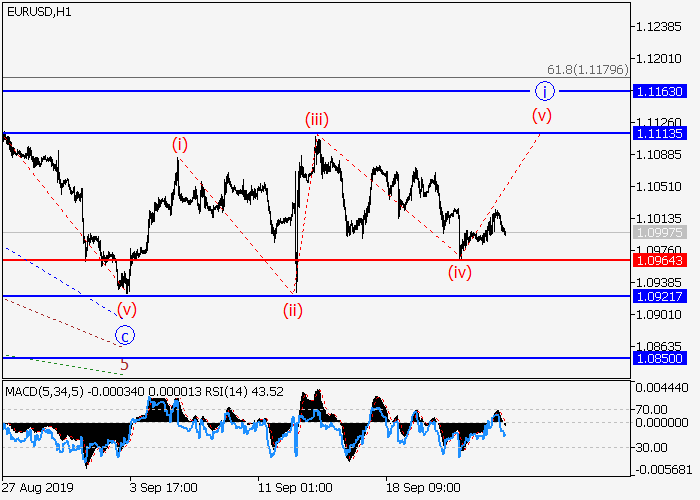
Task: Select the red (iii) wave peak label
Action: tap(317, 120)
